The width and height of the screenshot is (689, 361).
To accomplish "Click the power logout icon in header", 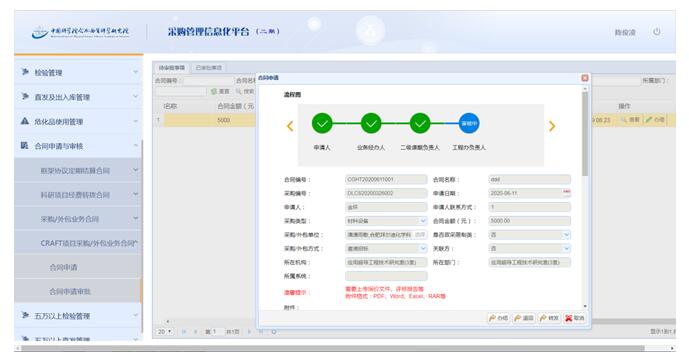I will (x=656, y=32).
